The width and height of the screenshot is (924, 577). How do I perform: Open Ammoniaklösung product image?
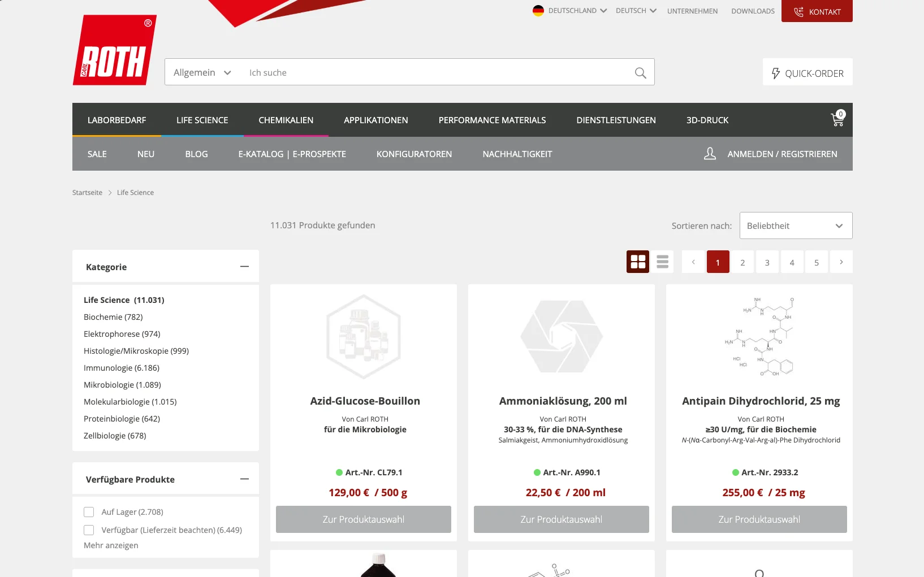pos(562,336)
